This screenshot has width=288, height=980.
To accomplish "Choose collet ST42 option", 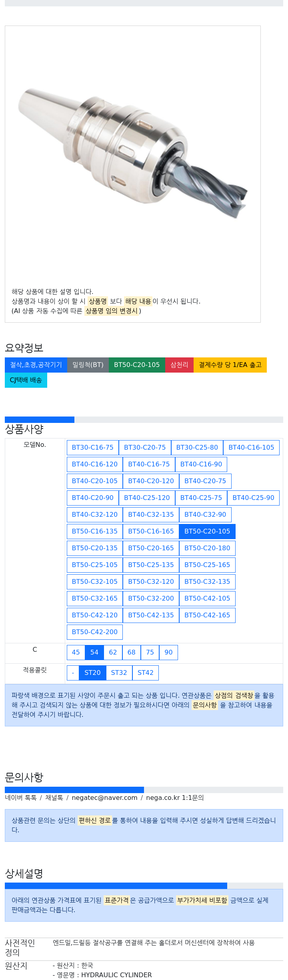I will (146, 673).
